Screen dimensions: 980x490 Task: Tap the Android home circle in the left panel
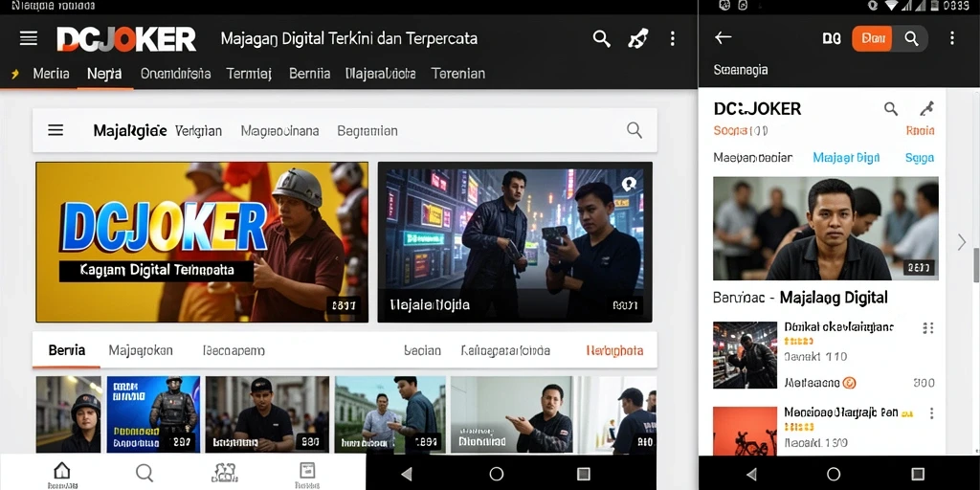point(497,474)
